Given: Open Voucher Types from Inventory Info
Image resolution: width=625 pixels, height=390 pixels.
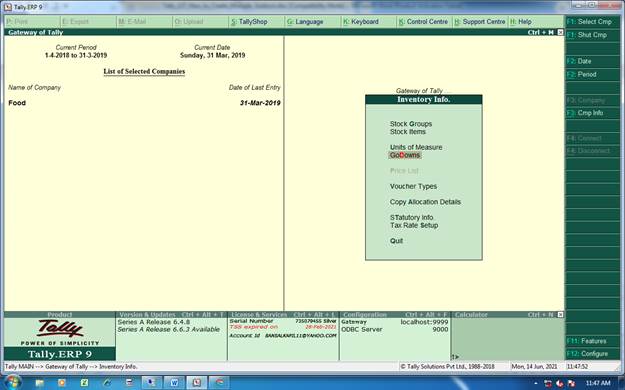Looking at the screenshot, I should [413, 186].
